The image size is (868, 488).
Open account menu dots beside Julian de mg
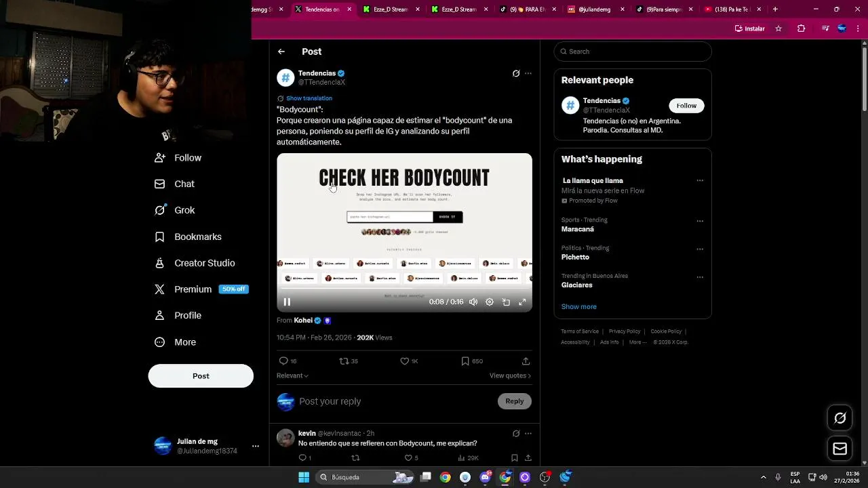256,446
